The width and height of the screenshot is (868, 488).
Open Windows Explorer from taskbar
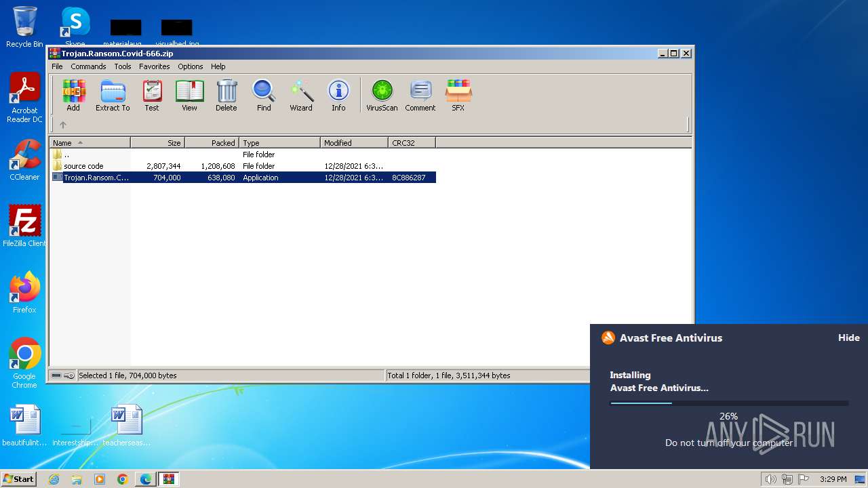point(77,479)
